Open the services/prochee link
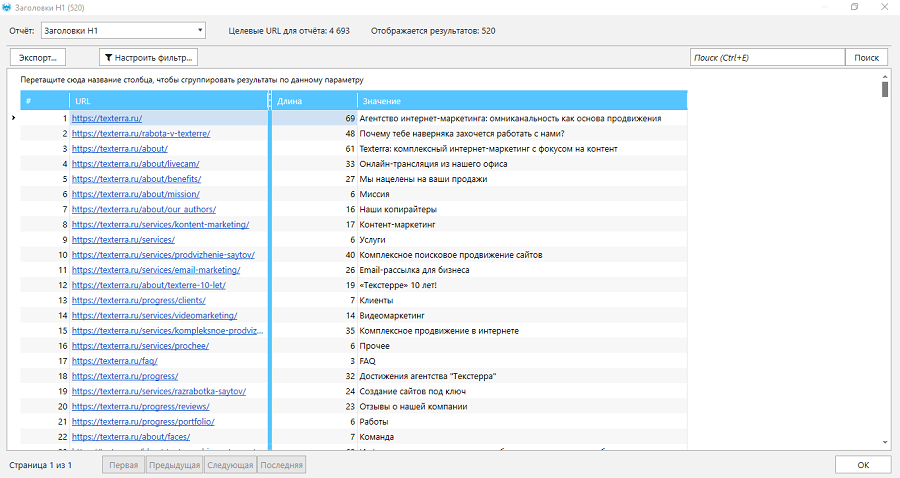The image size is (900, 478). coord(140,346)
